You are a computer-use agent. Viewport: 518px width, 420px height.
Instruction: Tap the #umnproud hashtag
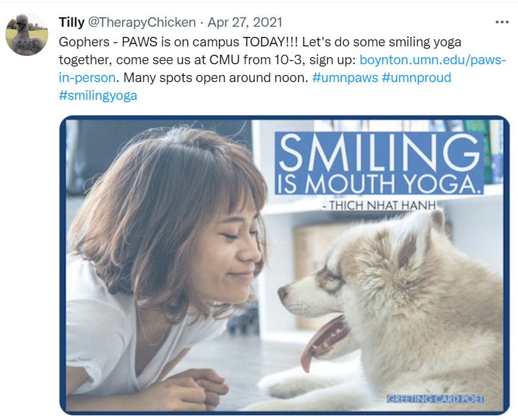coord(416,77)
